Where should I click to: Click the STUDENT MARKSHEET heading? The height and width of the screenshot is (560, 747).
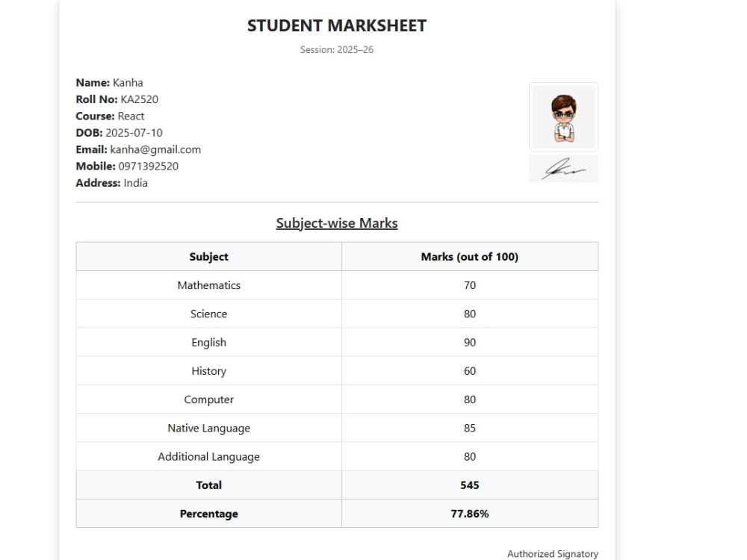pyautogui.click(x=337, y=25)
